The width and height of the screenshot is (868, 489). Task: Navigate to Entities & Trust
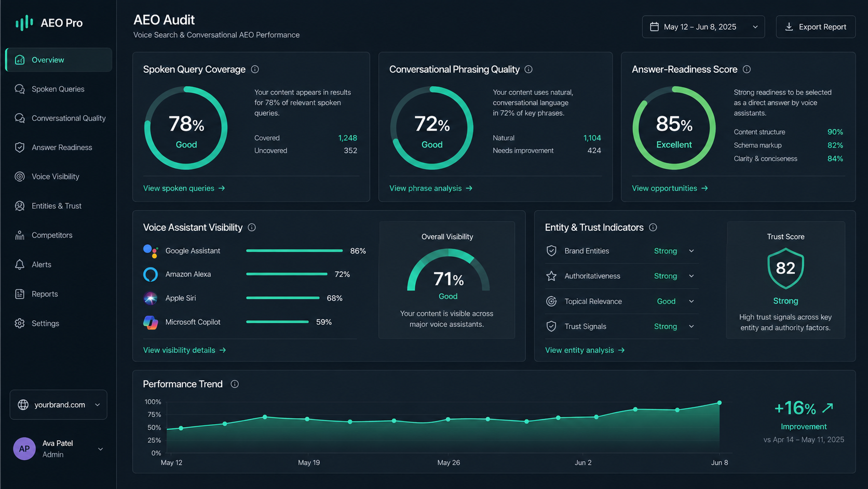pos(59,206)
